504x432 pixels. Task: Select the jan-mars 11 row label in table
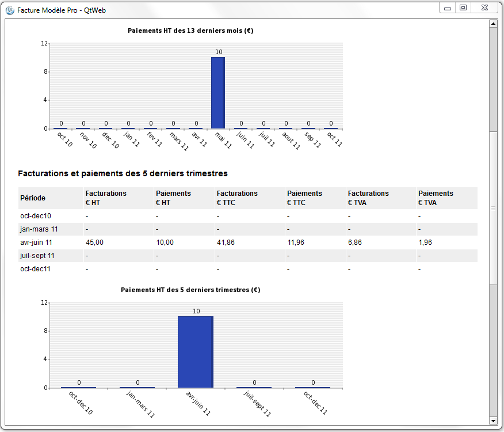coord(39,229)
